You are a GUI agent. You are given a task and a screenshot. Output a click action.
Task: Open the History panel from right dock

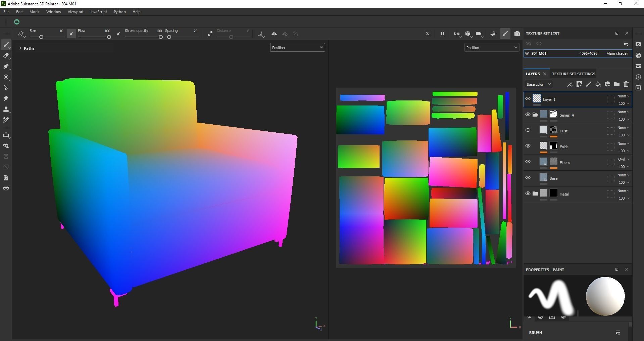638,77
